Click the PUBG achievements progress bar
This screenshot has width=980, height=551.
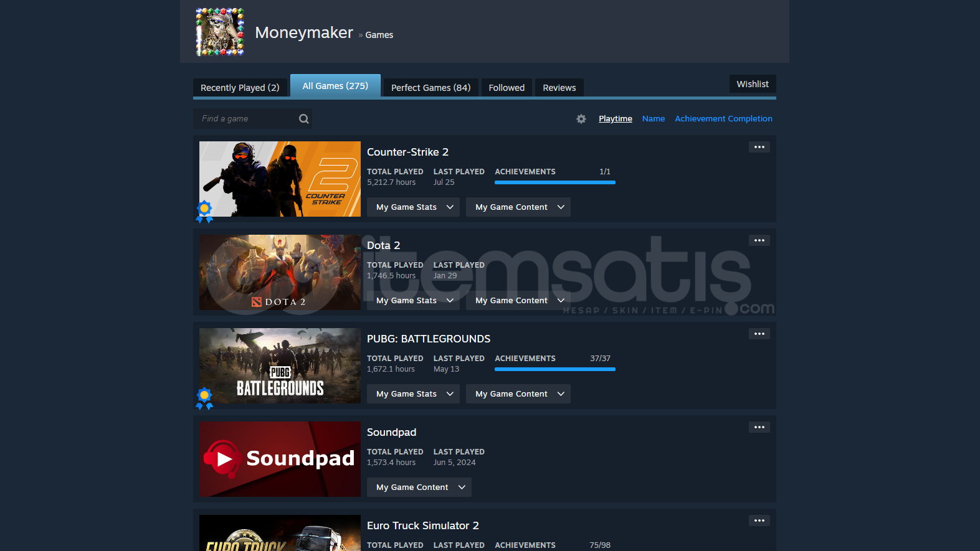pos(555,369)
